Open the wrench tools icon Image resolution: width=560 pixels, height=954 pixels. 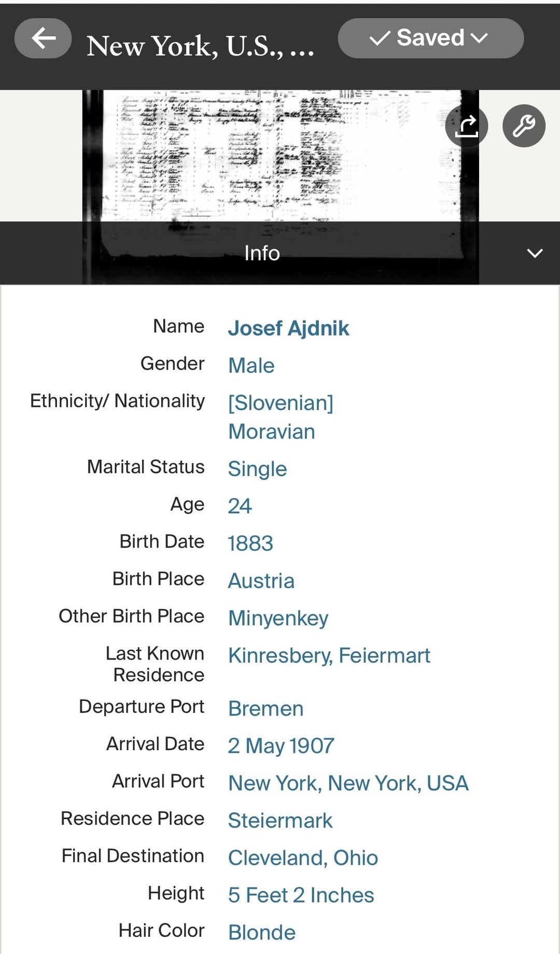click(x=524, y=126)
